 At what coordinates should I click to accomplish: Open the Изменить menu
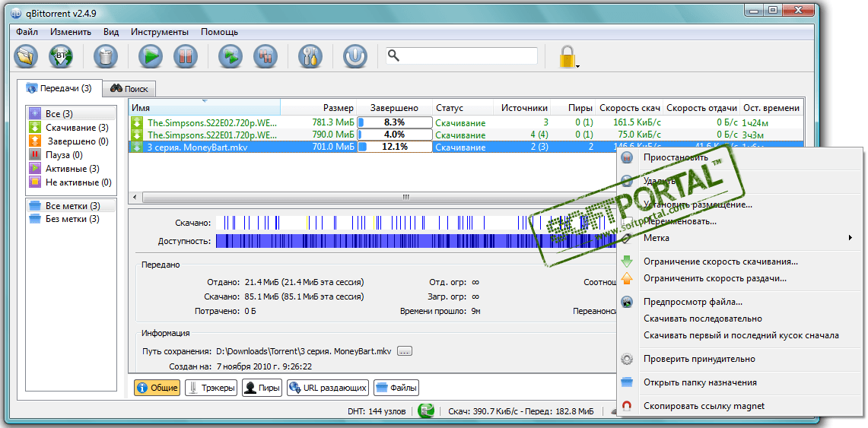(x=70, y=31)
